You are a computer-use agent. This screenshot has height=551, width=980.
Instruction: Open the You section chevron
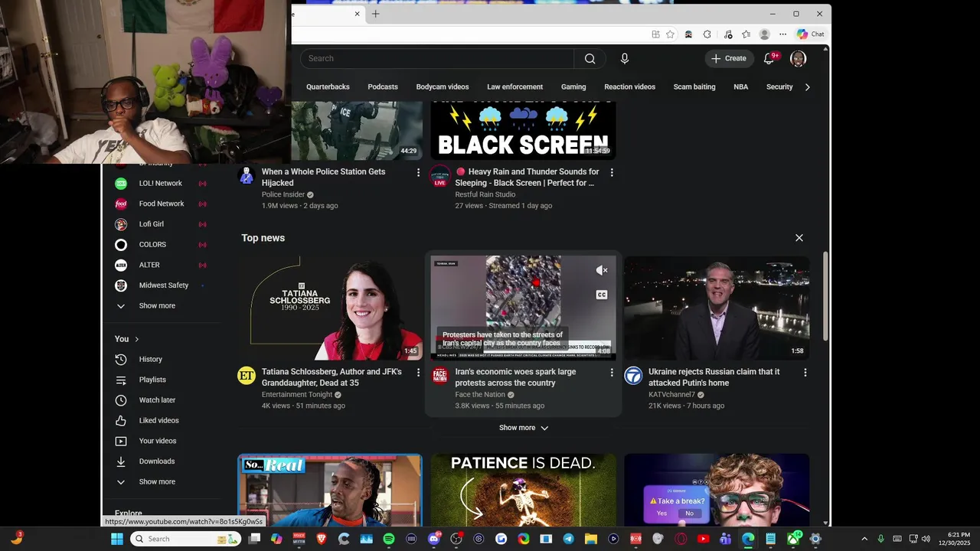pyautogui.click(x=137, y=339)
